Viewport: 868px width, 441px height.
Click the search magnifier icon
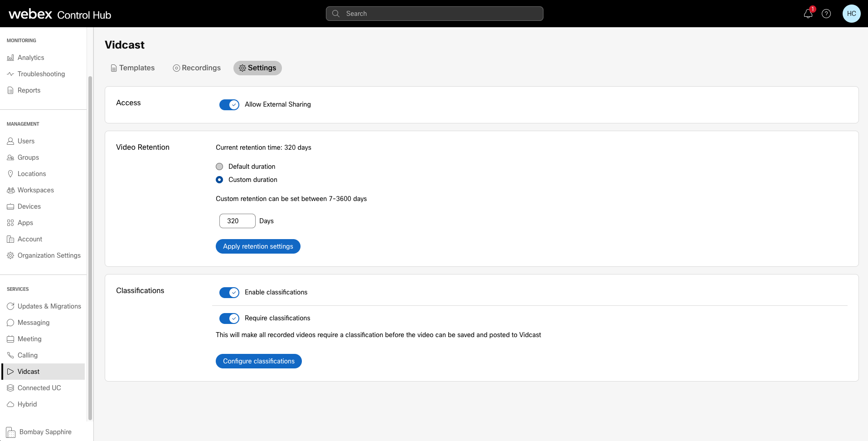336,14
